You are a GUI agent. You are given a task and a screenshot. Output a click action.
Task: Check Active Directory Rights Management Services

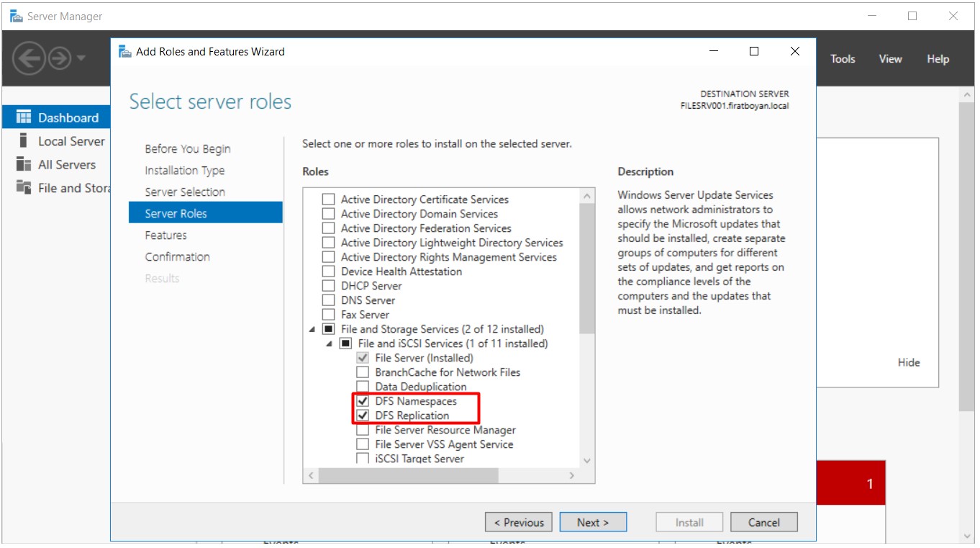[x=329, y=257]
